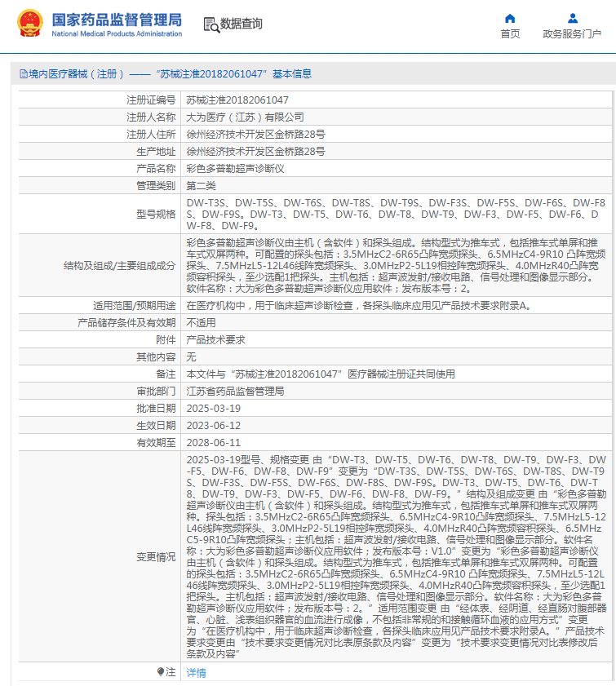Viewport: 616px width, 686px height.
Task: Click National Medical Products Administration subtitle
Action: pyautogui.click(x=117, y=33)
